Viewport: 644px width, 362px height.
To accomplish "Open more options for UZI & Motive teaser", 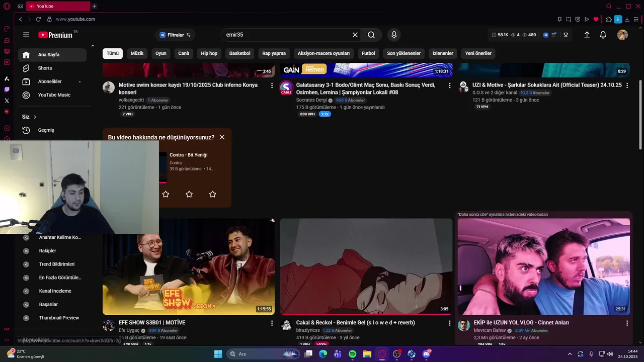I will click(627, 85).
